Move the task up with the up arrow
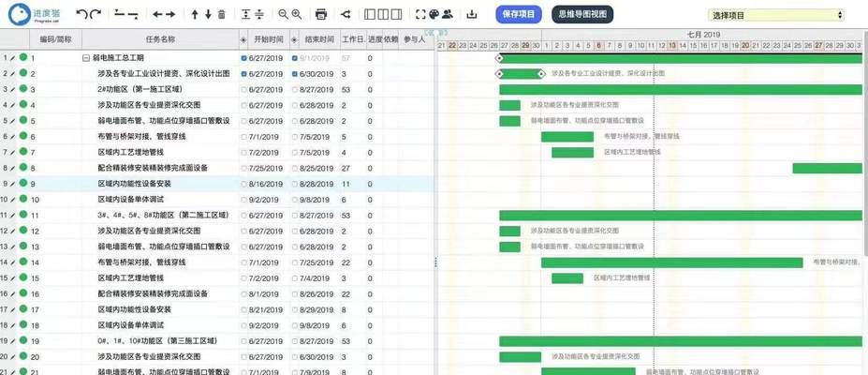Screen dimensions: 868x375 click(x=195, y=14)
